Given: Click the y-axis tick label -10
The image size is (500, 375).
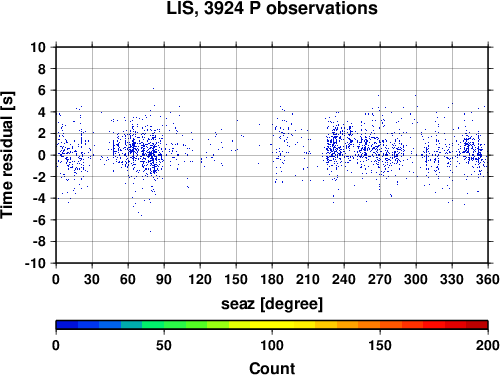Looking at the screenshot, I should (x=35, y=263).
